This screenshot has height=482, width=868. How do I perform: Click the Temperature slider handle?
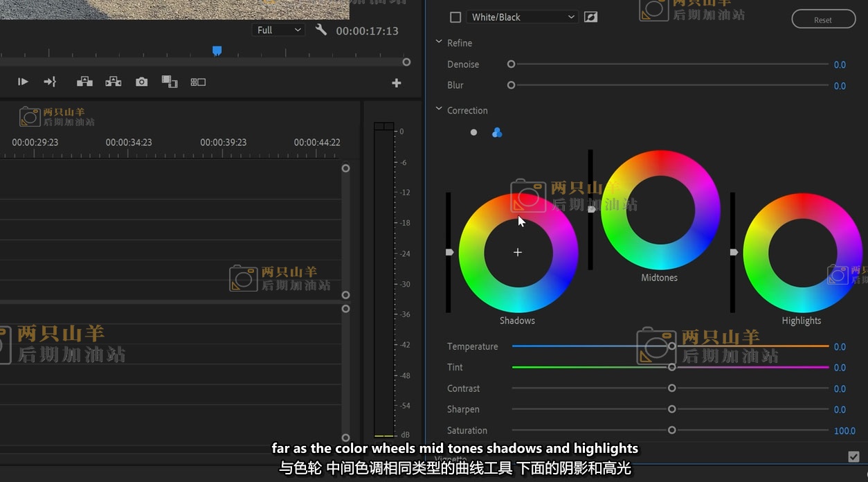(671, 346)
